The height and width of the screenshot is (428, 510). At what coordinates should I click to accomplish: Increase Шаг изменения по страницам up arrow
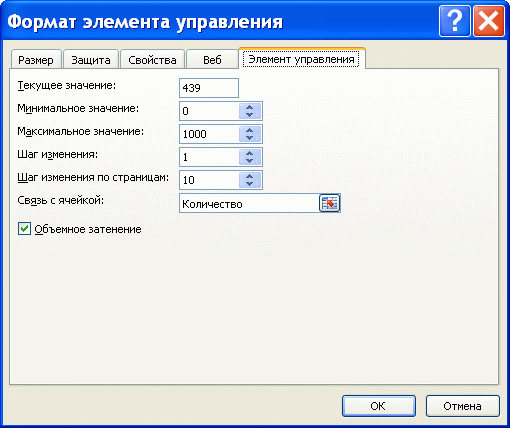click(250, 176)
